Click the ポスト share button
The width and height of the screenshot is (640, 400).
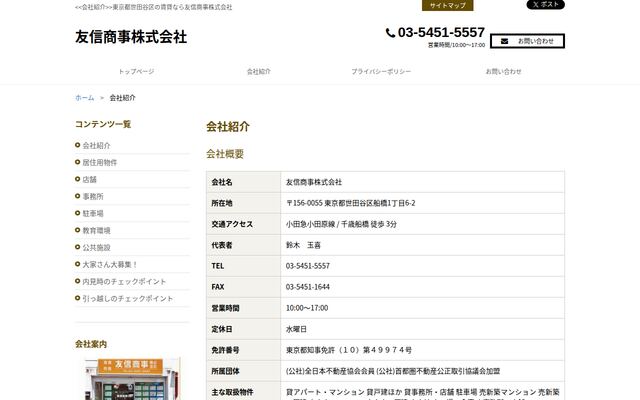[x=546, y=4]
